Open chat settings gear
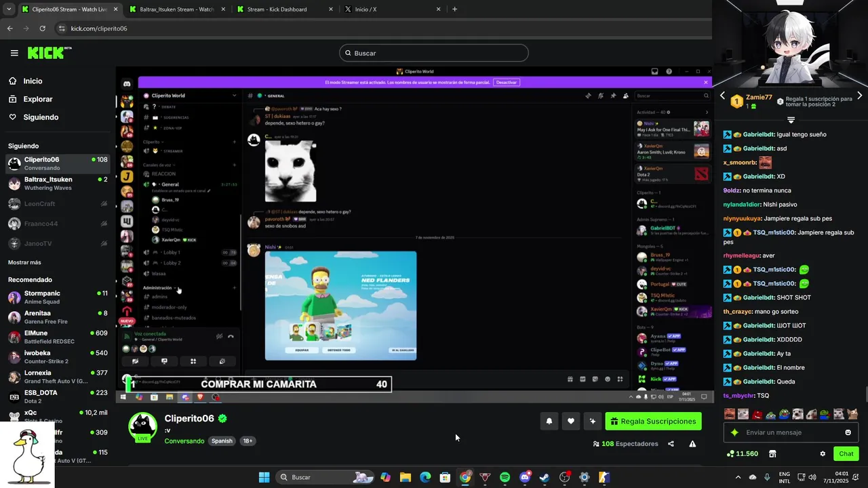868x488 pixels. click(823, 453)
